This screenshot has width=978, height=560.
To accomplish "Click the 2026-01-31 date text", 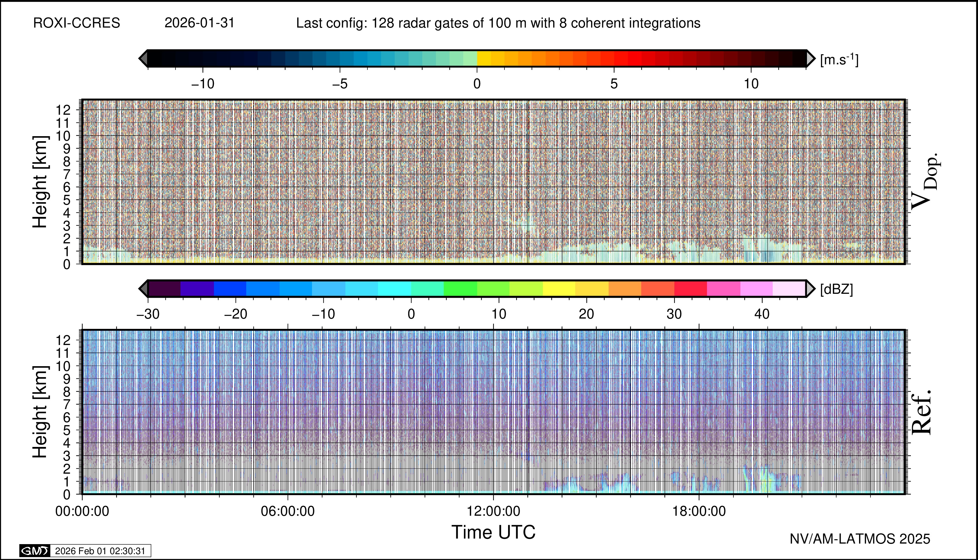I will [x=199, y=23].
